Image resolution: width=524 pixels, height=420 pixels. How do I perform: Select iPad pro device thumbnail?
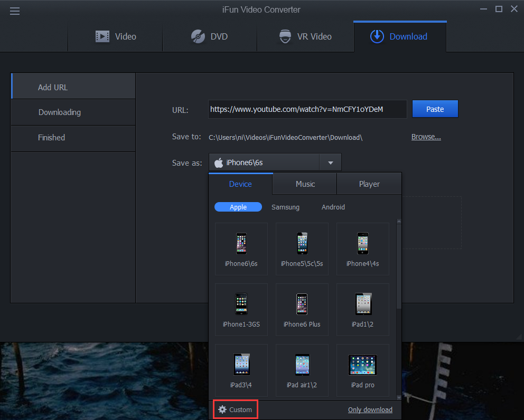363,370
